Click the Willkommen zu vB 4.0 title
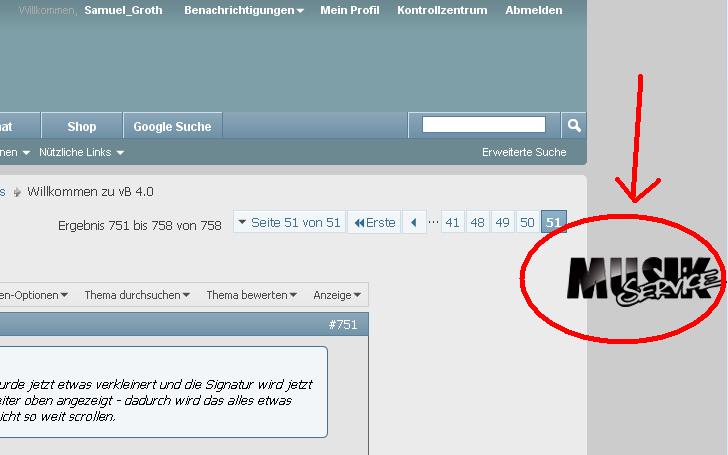Screen dimensions: 728x455 point(90,192)
